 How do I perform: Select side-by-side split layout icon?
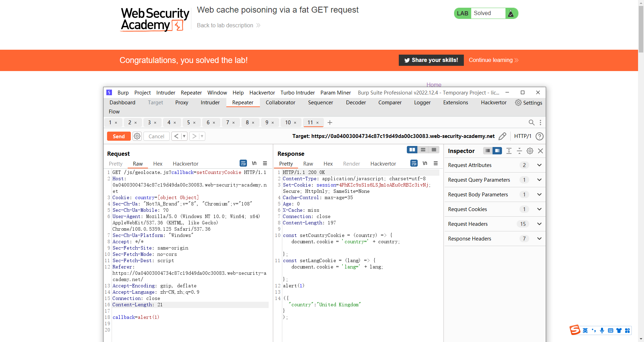[x=412, y=150]
